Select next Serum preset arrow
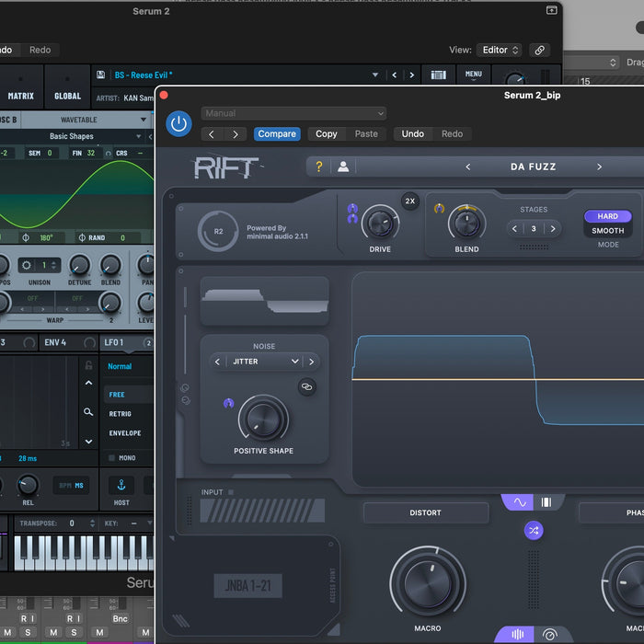This screenshot has height=644, width=644. click(x=411, y=75)
